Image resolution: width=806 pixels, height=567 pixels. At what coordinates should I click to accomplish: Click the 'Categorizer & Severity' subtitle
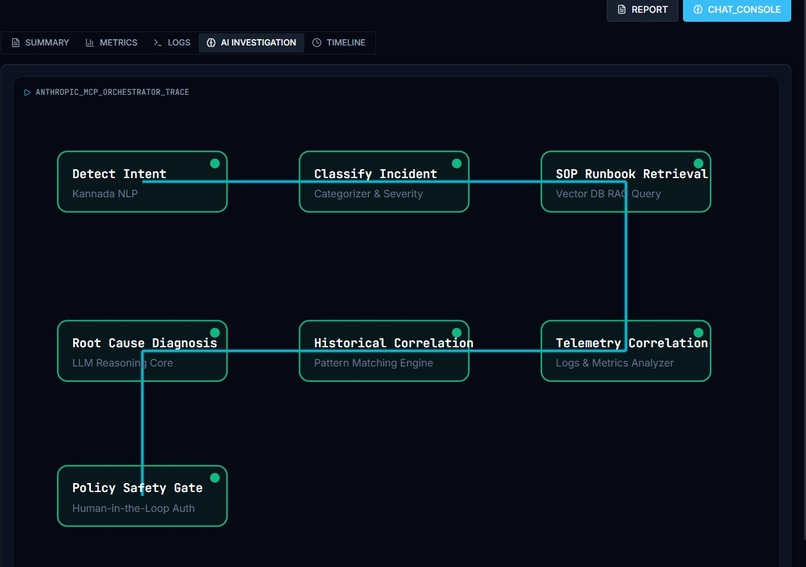pyautogui.click(x=369, y=194)
